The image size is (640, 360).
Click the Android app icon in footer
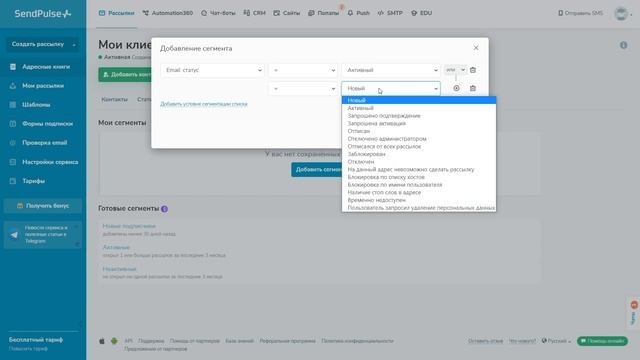114,341
